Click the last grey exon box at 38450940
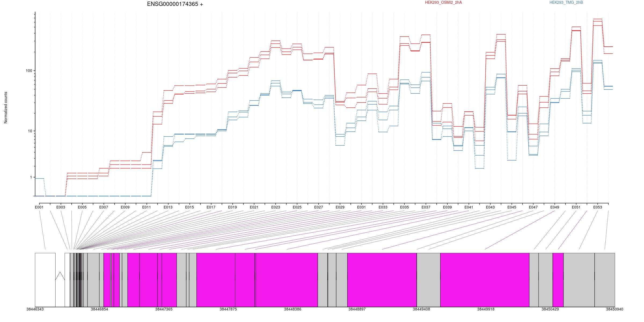The height and width of the screenshot is (322, 644). pyautogui.click(x=605, y=280)
